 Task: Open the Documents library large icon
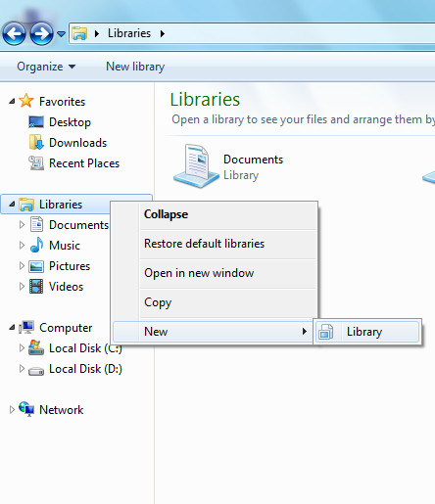[x=196, y=166]
